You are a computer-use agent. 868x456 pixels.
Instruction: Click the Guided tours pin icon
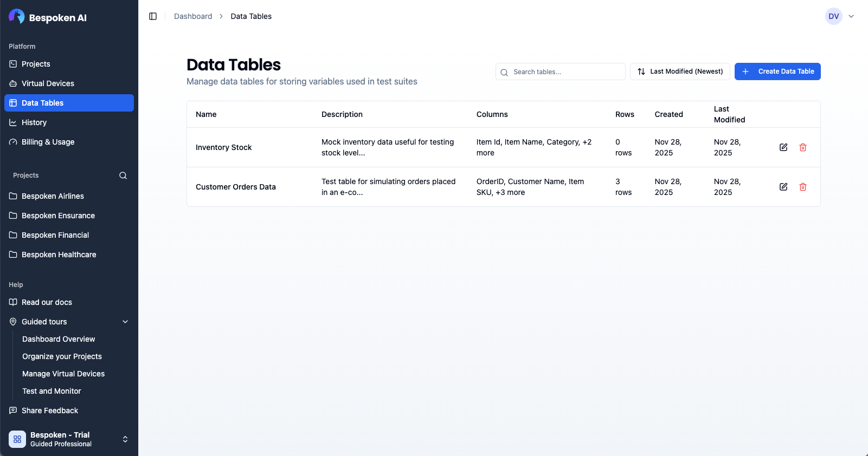13,322
